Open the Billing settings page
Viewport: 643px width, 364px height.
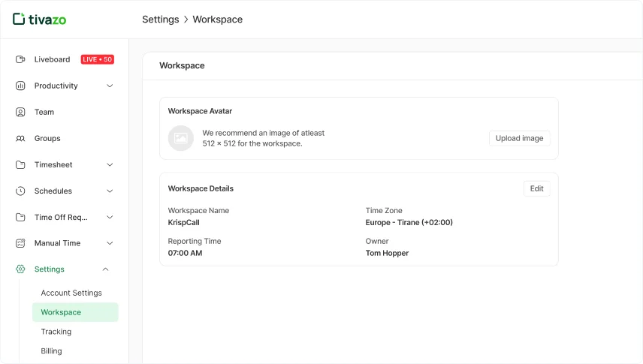(51, 351)
